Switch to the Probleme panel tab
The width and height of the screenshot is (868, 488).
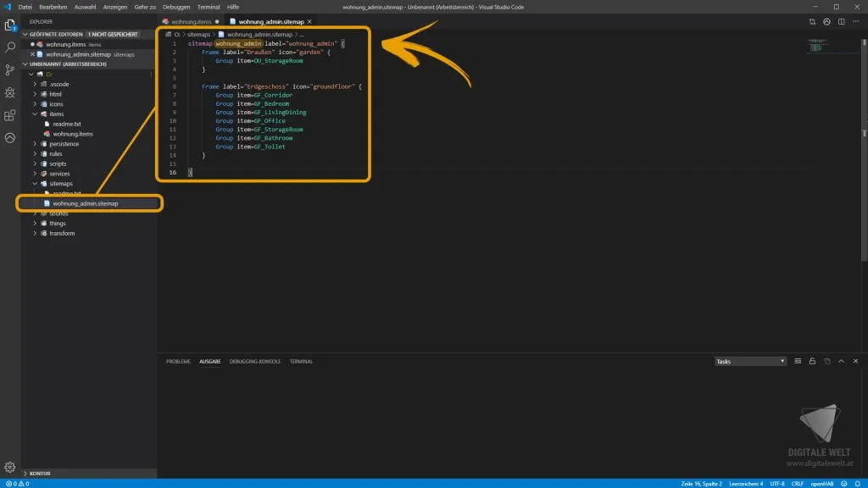tap(178, 361)
